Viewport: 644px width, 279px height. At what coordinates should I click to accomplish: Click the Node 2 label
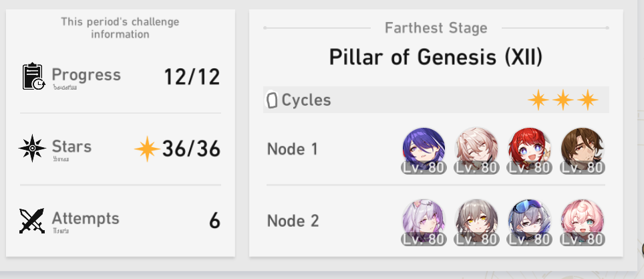(x=293, y=221)
